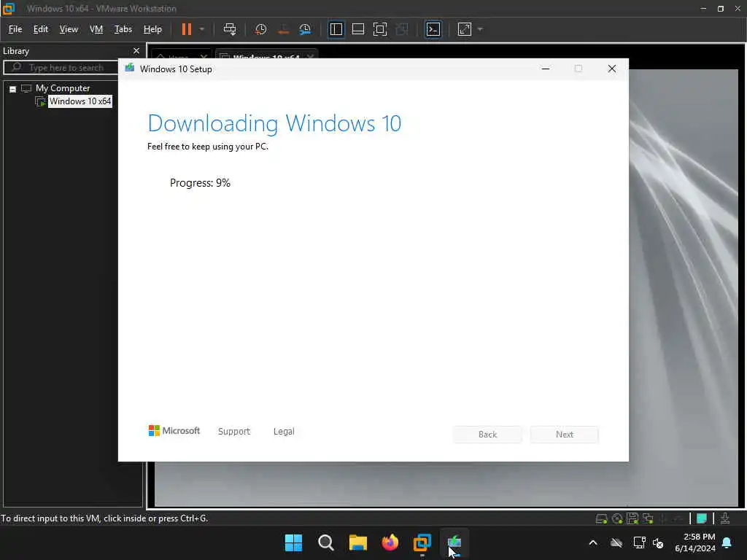Open the power options dropdown beside pause icon
Viewport: 747px width, 560px height.
pos(202,29)
